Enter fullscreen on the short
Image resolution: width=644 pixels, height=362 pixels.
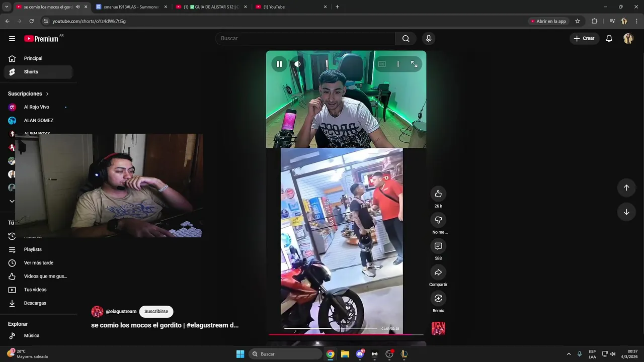414,64
